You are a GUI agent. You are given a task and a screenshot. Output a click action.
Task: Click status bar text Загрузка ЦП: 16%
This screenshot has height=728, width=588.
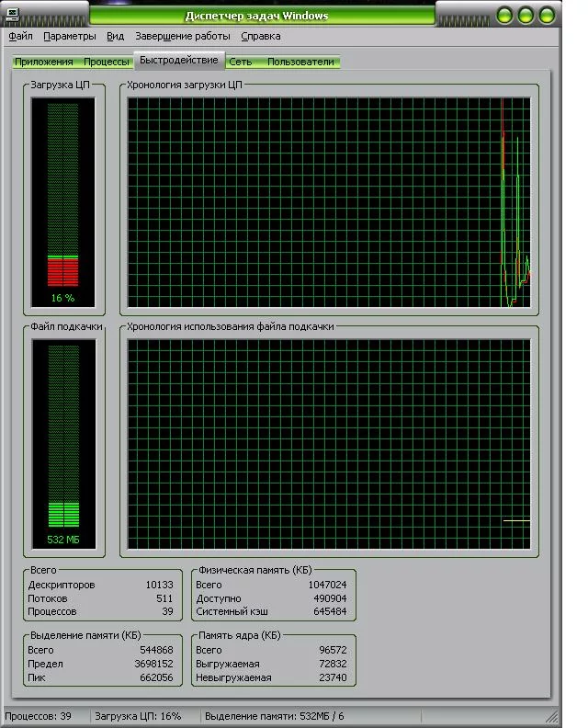[138, 716]
